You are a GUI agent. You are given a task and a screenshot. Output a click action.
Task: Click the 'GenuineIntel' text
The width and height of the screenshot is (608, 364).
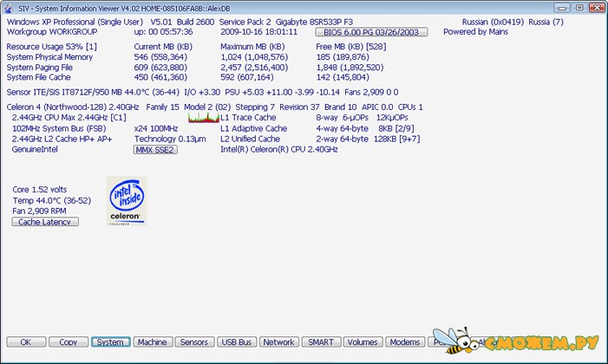point(35,149)
